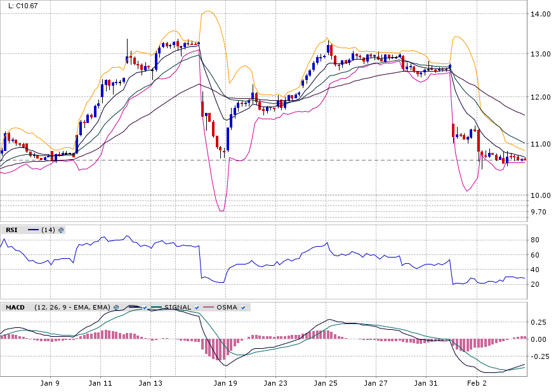Select MACD parameters (12, 26, 9 - EMA, EMA)

tap(72, 308)
